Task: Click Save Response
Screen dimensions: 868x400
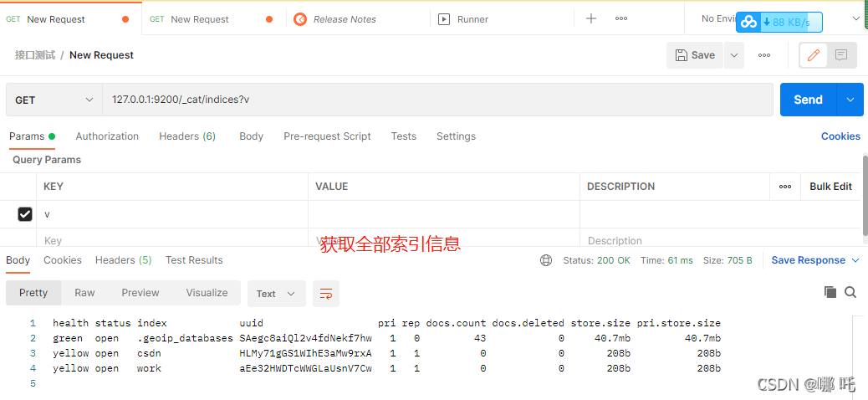Action: 809,260
